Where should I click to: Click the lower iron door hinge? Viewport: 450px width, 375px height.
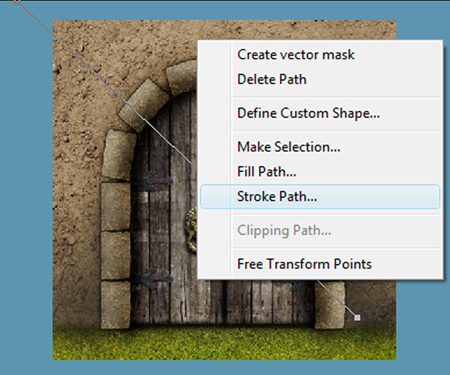[153, 279]
